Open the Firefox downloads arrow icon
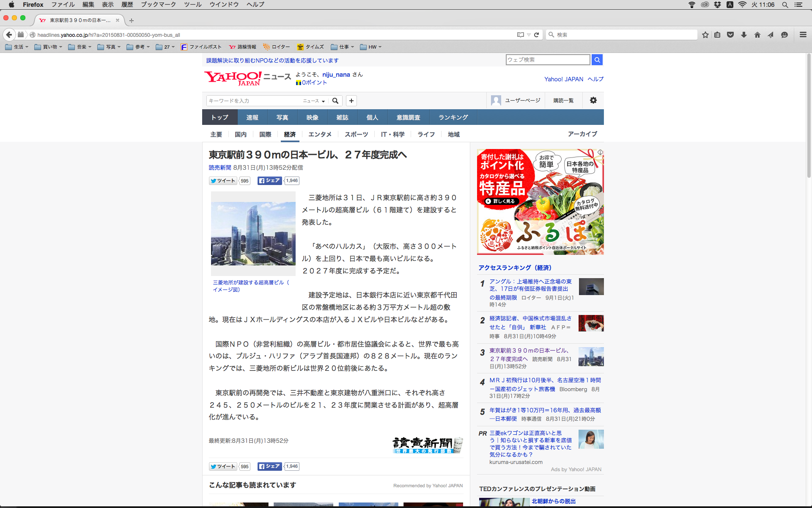Image resolution: width=812 pixels, height=508 pixels. pyautogui.click(x=743, y=35)
